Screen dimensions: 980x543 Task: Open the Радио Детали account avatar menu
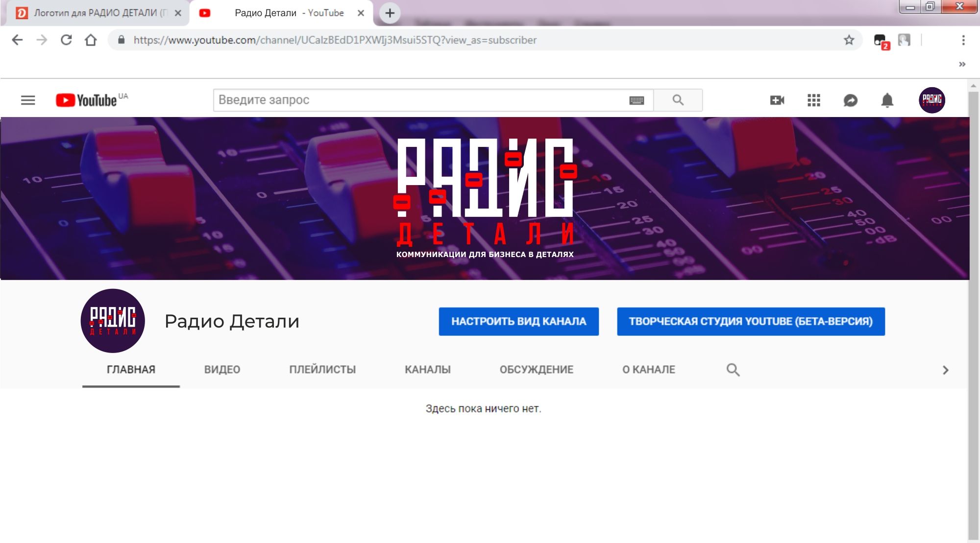click(x=932, y=100)
